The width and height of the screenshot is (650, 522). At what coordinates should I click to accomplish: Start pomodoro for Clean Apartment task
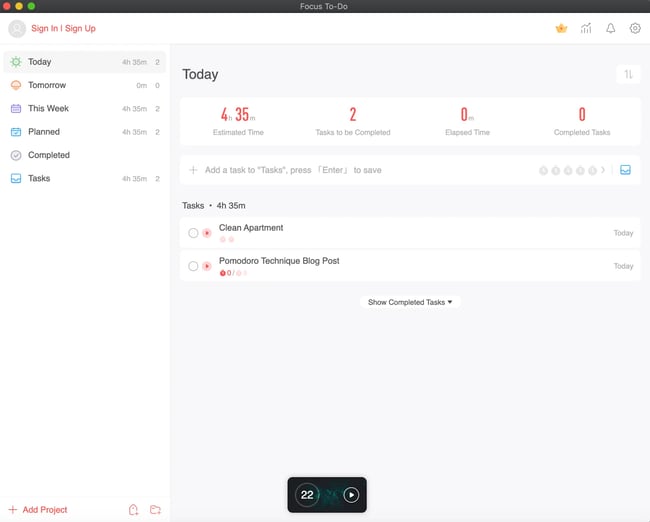(207, 233)
